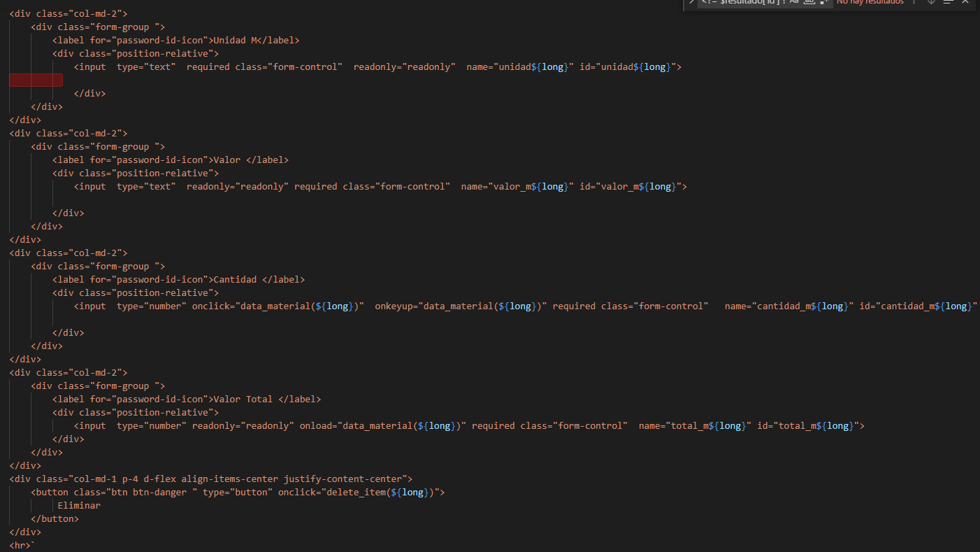Click the 'Valor Total' label text
Image resolution: width=980 pixels, height=552 pixels.
tap(243, 399)
